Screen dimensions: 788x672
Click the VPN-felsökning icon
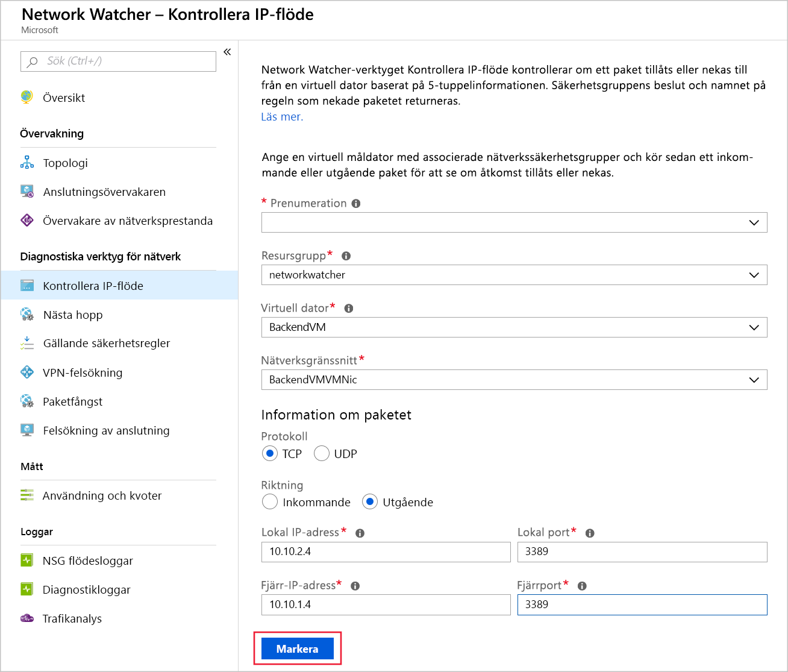pyautogui.click(x=27, y=372)
